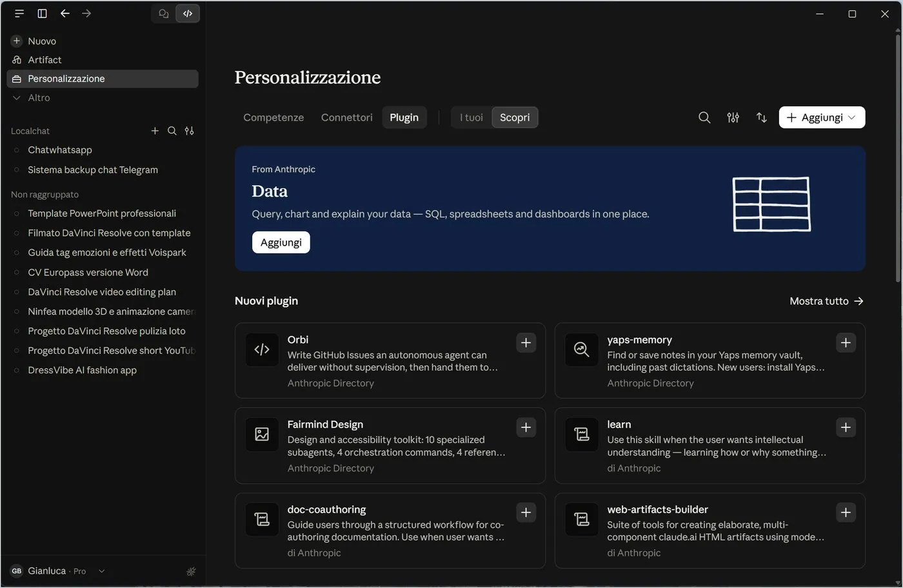Open Localchat settings sliders icon

point(189,131)
